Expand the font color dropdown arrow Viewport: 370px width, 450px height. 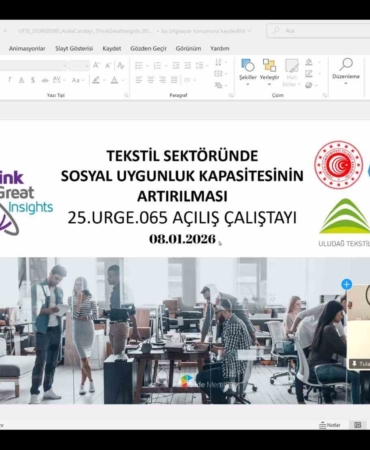pos(123,80)
